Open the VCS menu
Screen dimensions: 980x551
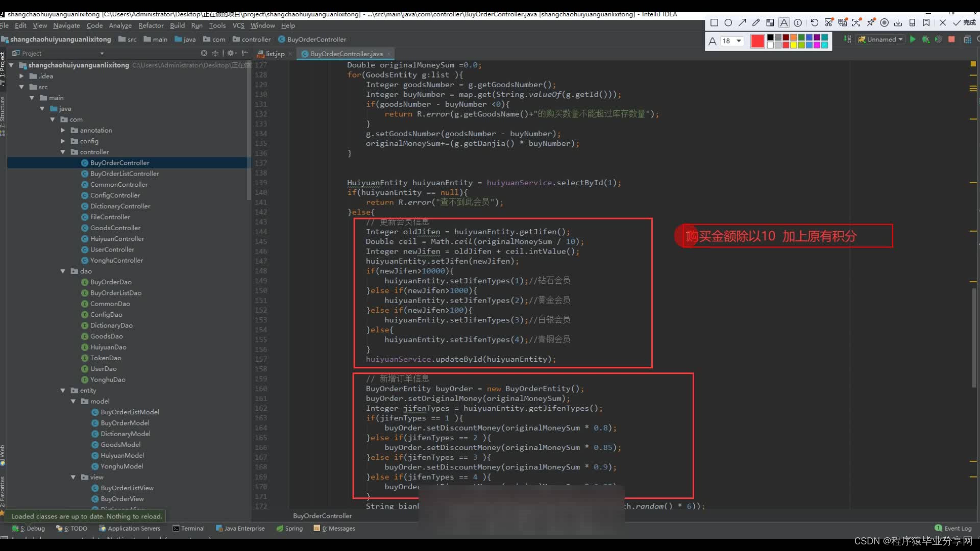click(238, 26)
